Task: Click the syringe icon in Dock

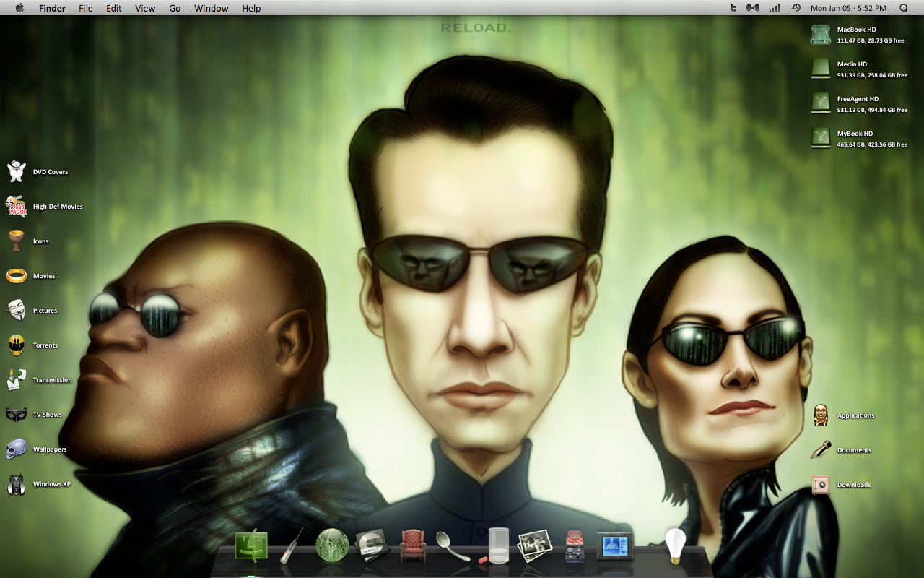Action: click(x=292, y=545)
